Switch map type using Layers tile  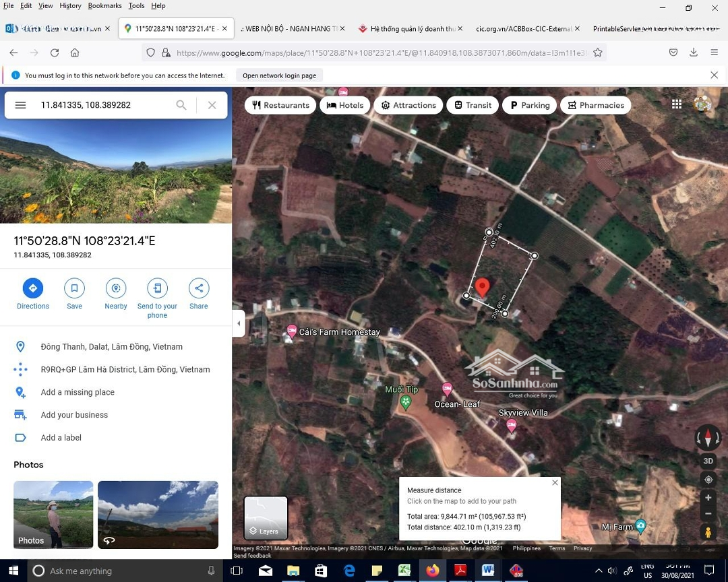[x=266, y=518]
